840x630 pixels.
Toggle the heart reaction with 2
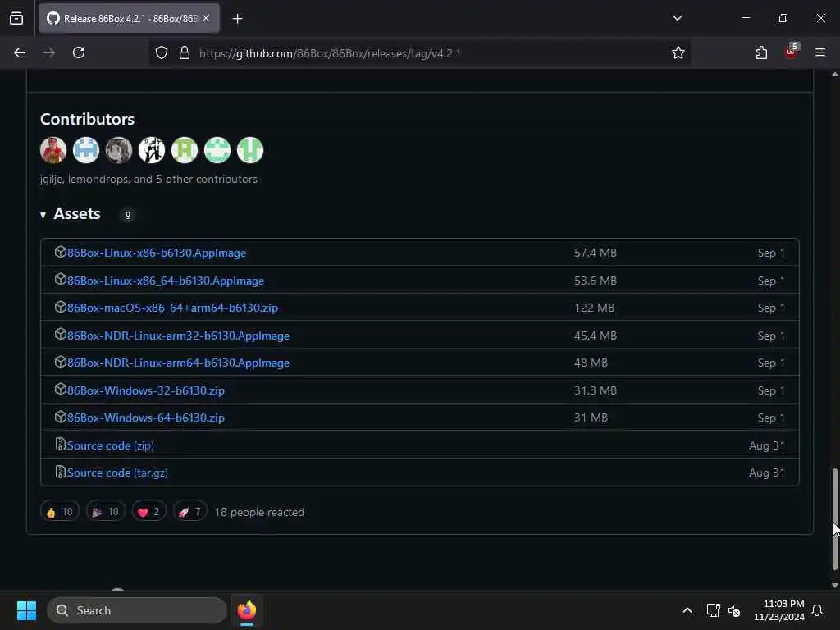tap(149, 512)
